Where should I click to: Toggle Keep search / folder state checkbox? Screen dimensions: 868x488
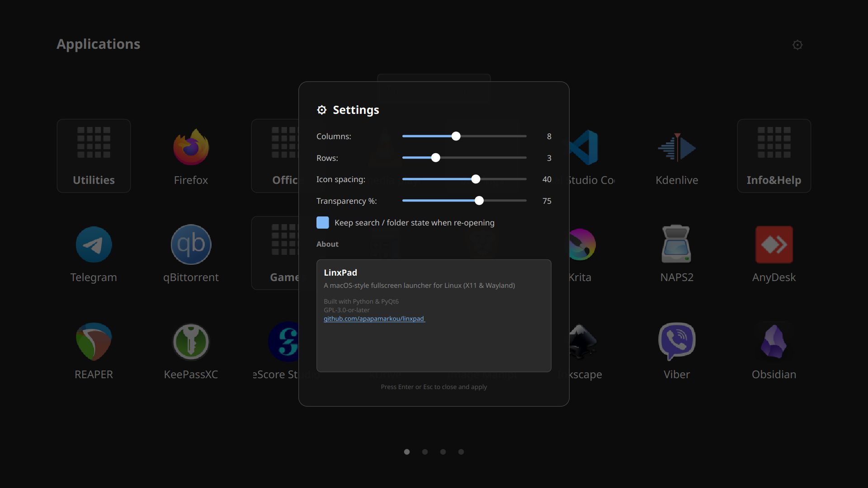(323, 223)
